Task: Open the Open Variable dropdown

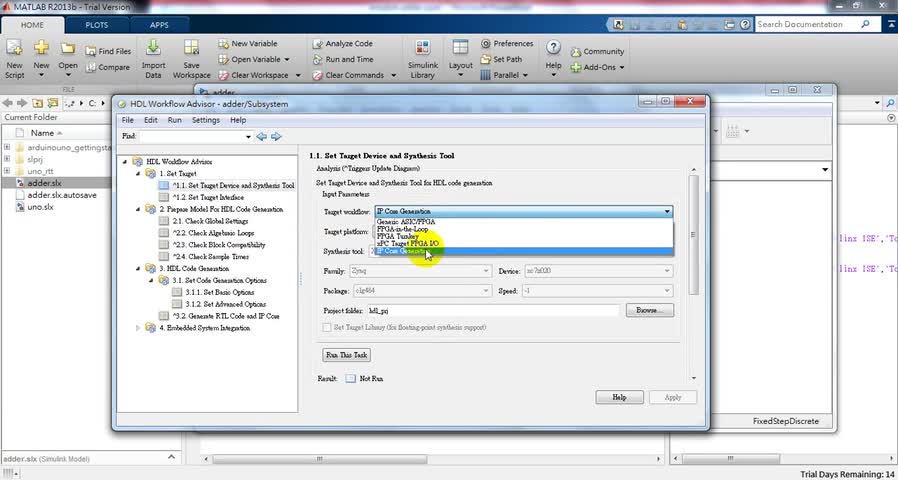Action: tap(287, 60)
